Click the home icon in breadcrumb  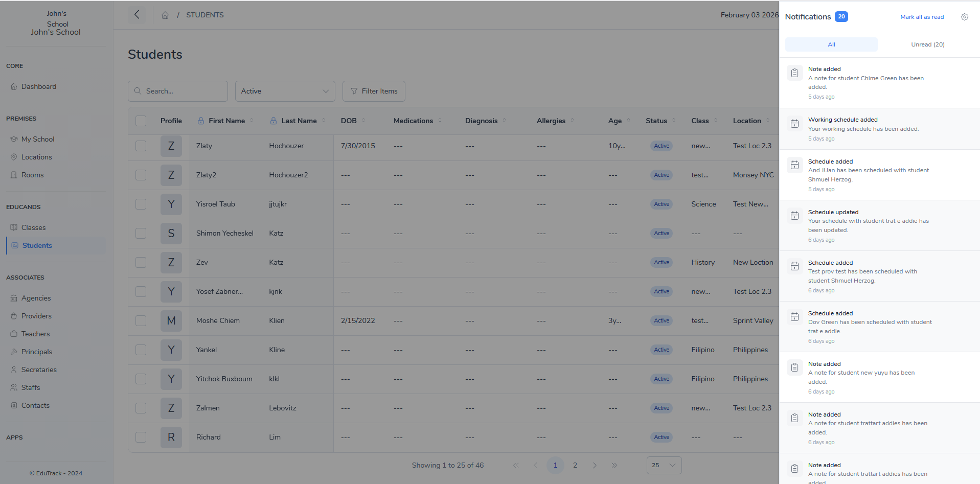coord(165,15)
